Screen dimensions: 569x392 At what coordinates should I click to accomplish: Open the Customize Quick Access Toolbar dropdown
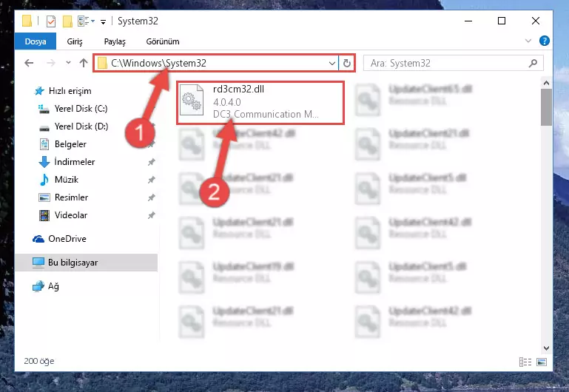(104, 22)
